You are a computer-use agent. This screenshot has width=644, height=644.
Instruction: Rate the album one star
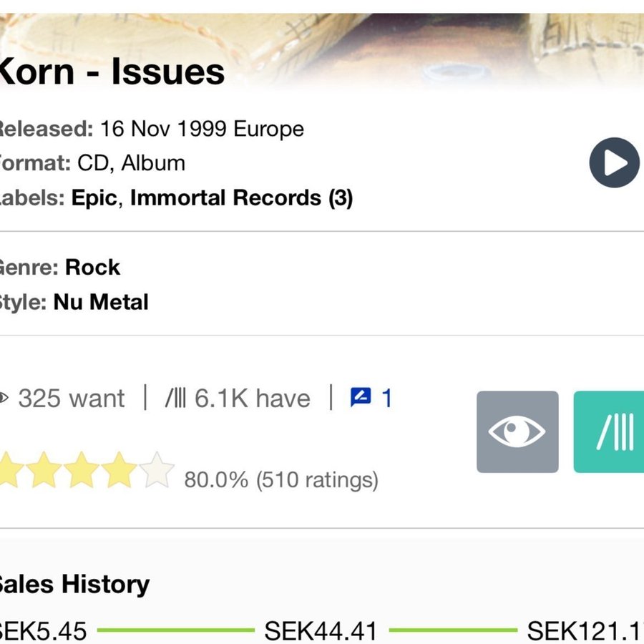coord(9,470)
